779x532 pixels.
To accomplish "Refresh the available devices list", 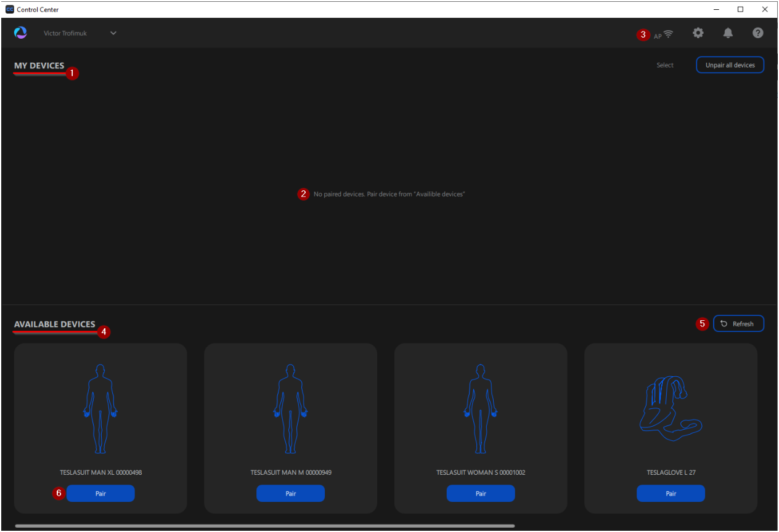I will (x=739, y=324).
